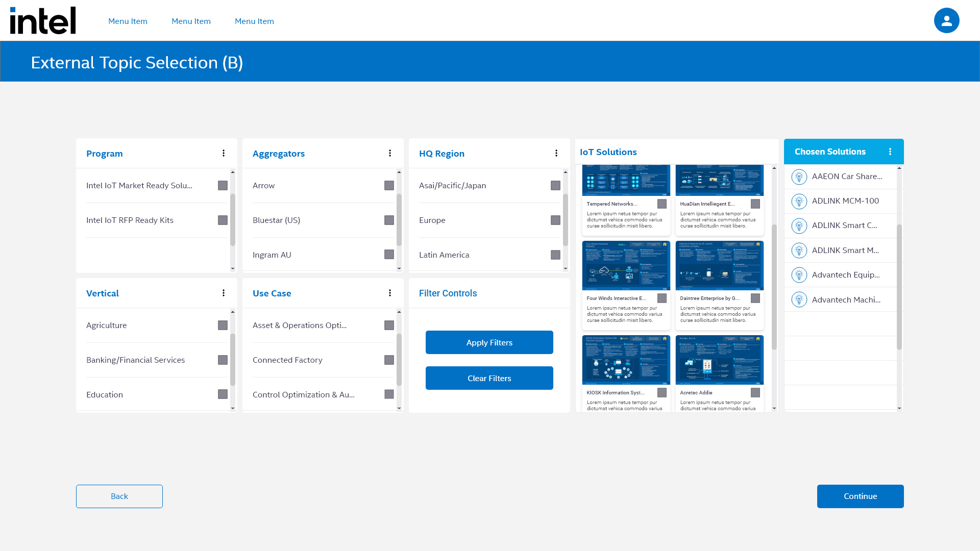The image size is (980, 551).
Task: Click home icon on KIOSK Information thumbnail
Action: point(665,338)
